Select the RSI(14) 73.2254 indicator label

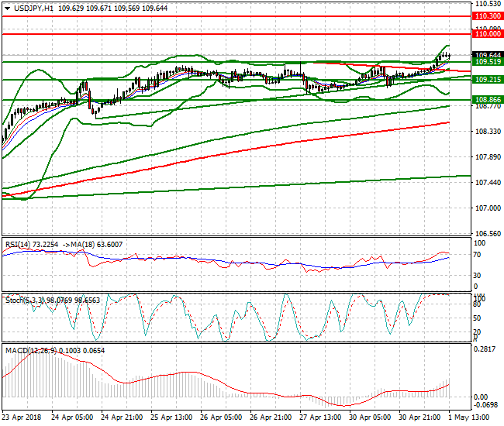click(x=32, y=245)
